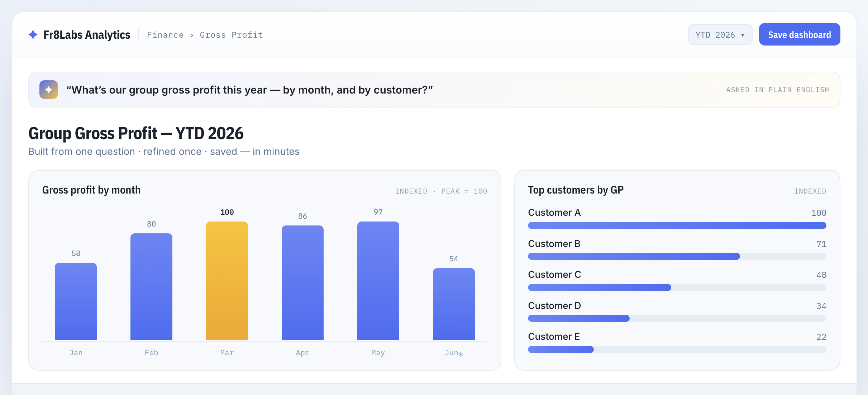Click the bold 100 value above March
The width and height of the screenshot is (868, 395).
point(227,212)
